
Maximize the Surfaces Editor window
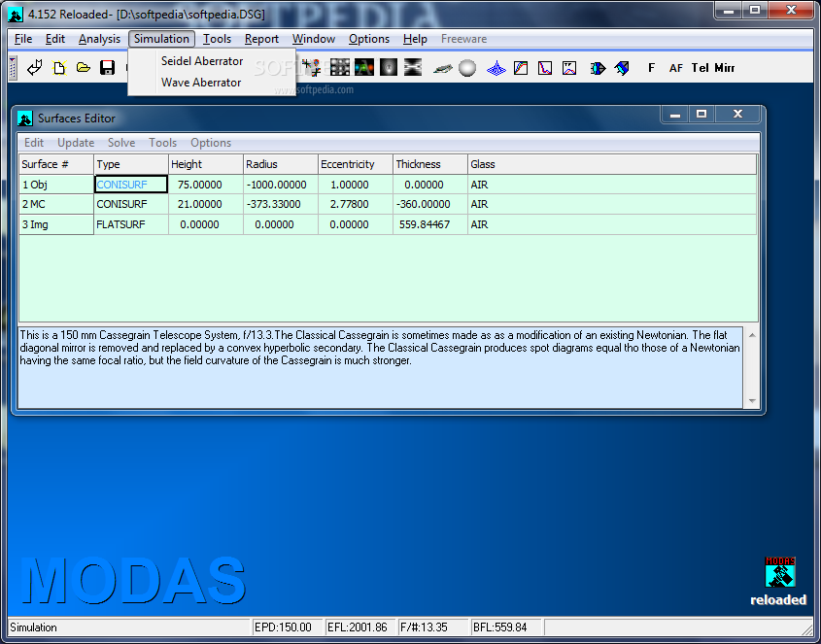pyautogui.click(x=701, y=114)
